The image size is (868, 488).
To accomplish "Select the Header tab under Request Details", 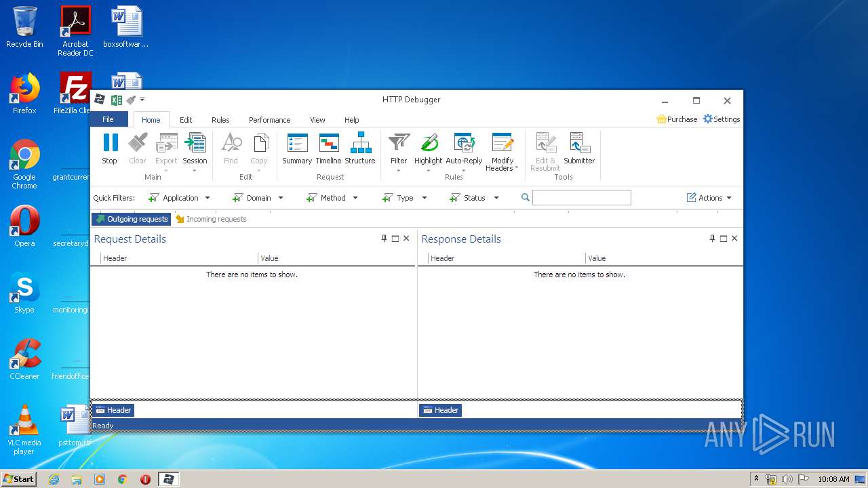I will pos(113,410).
